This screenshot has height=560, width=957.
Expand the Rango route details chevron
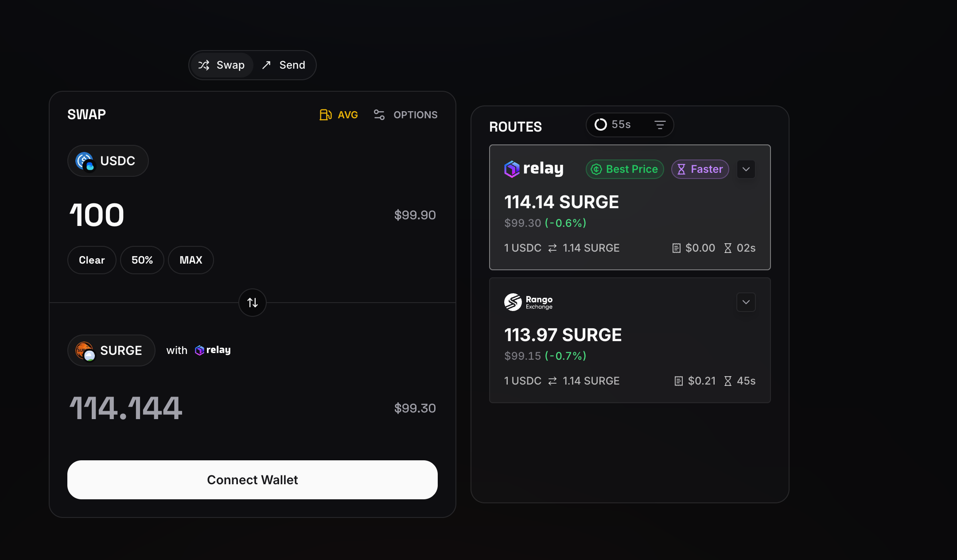[x=746, y=302]
